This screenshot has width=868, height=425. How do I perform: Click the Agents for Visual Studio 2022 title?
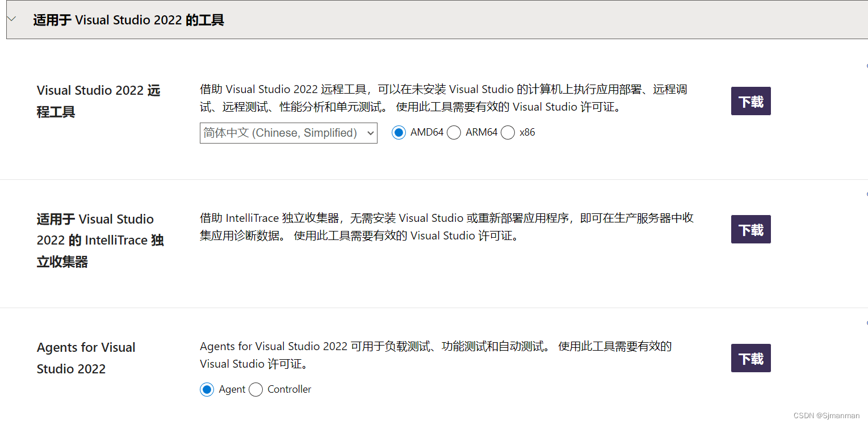pyautogui.click(x=86, y=358)
